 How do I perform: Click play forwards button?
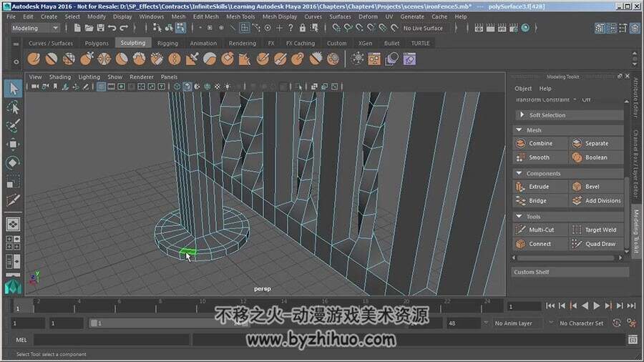597,305
